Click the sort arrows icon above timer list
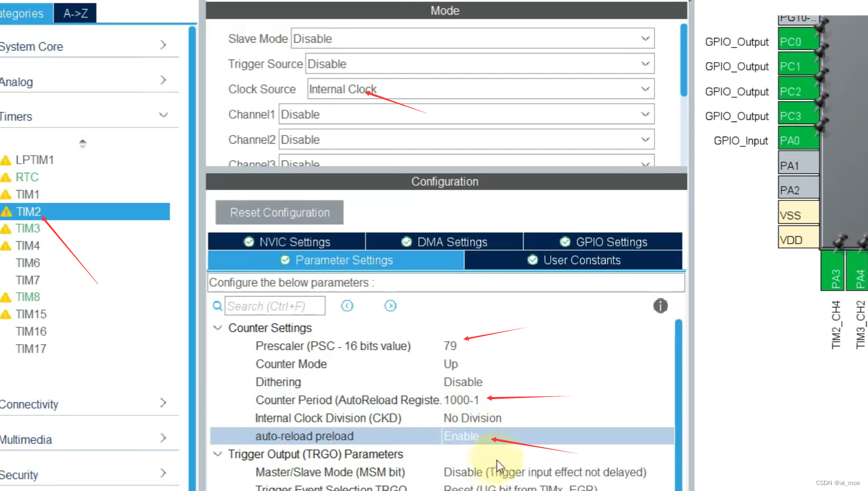 pyautogui.click(x=83, y=143)
